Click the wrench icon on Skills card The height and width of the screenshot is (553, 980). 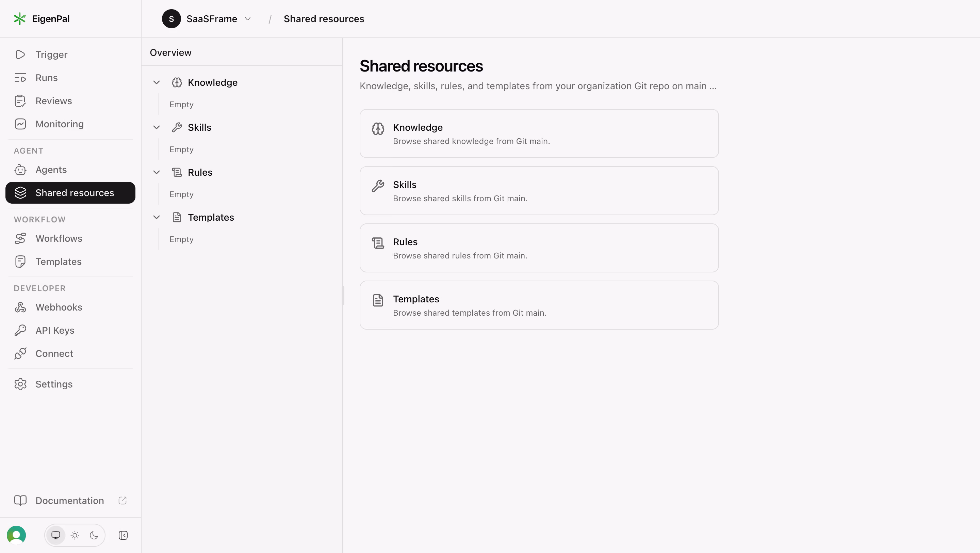point(378,186)
